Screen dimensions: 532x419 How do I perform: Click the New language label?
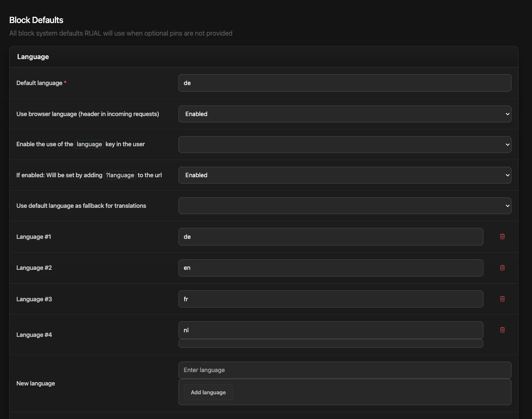(36, 383)
